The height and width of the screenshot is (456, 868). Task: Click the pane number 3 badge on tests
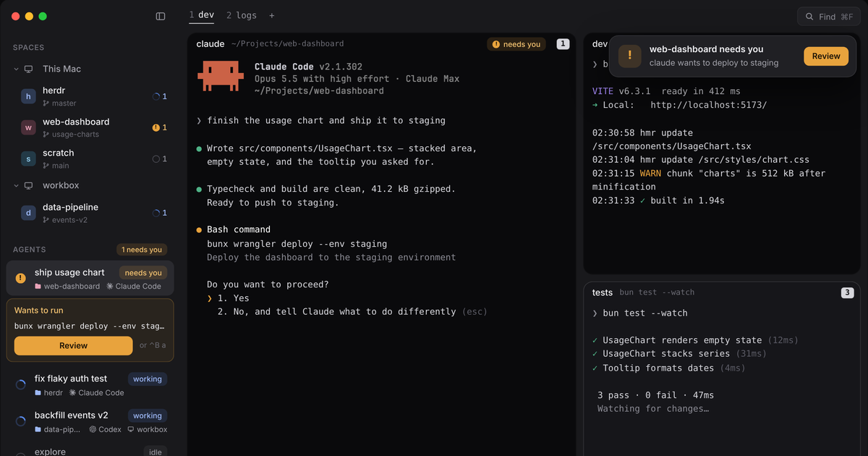(848, 293)
